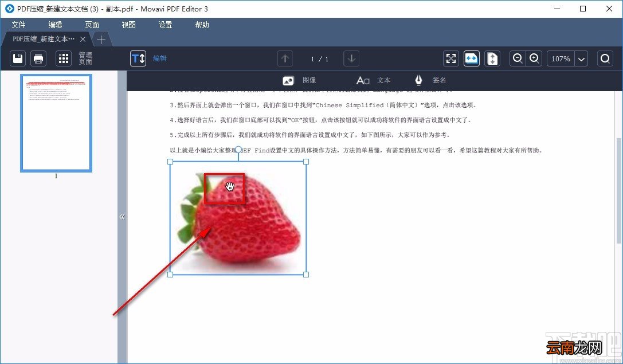Save the document with the floppy icon
This screenshot has height=364, width=623.
coord(18,59)
